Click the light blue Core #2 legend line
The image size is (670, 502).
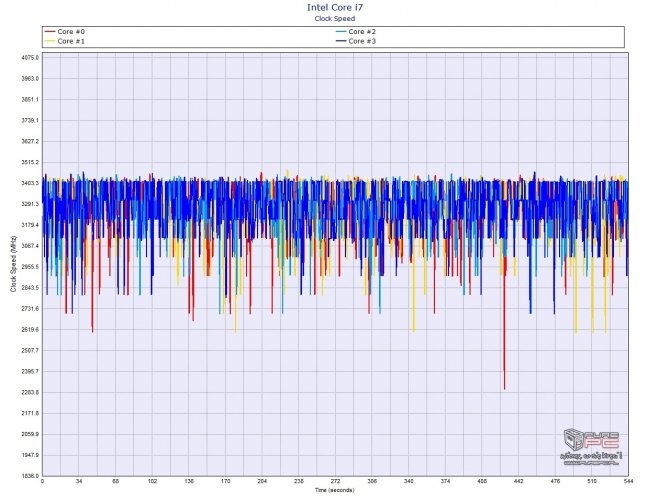(x=341, y=32)
